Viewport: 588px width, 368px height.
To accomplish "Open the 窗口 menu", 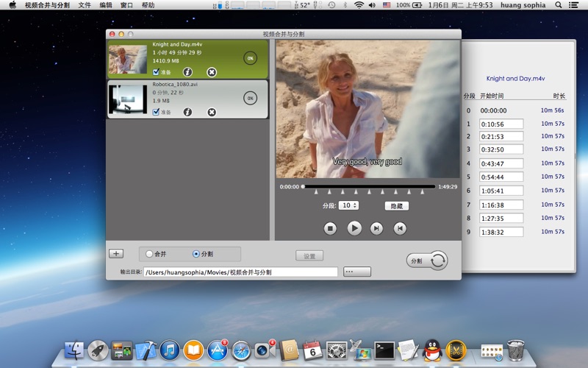I will 126,5.
